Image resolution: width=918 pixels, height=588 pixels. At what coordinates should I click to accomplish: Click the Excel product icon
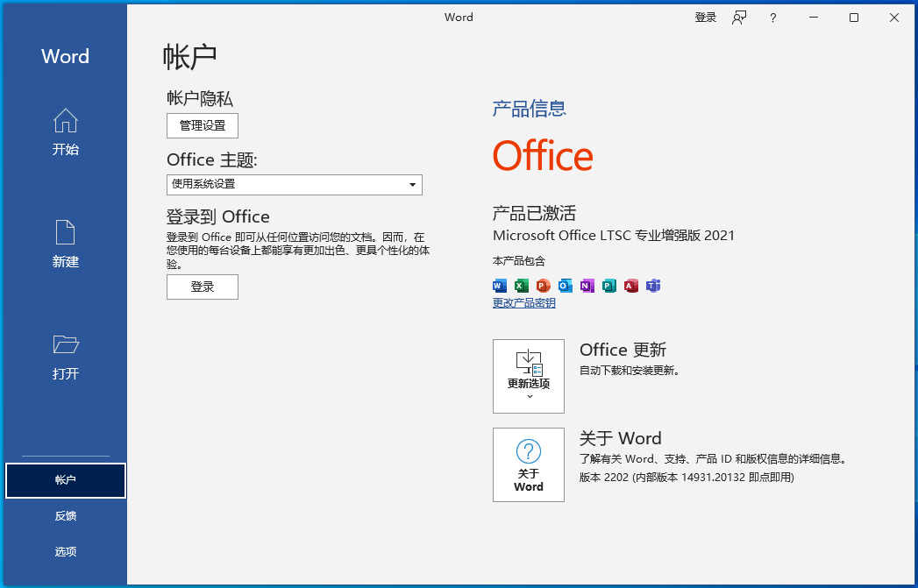(521, 286)
